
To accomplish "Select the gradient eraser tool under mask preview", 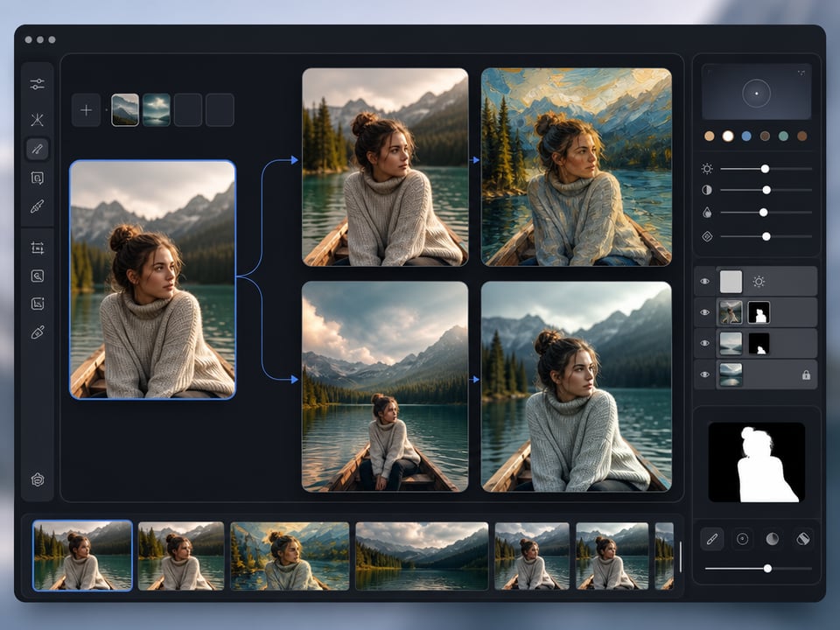I will click(x=802, y=539).
